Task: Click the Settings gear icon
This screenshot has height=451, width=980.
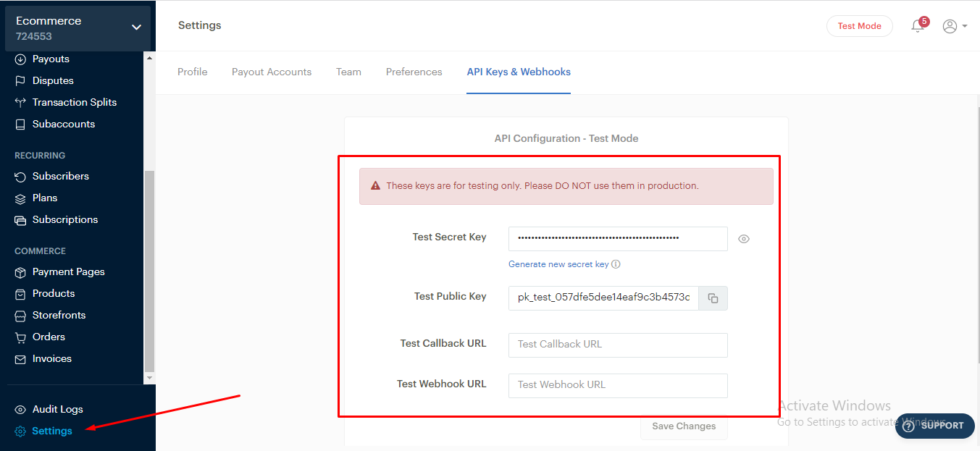Action: click(x=20, y=431)
